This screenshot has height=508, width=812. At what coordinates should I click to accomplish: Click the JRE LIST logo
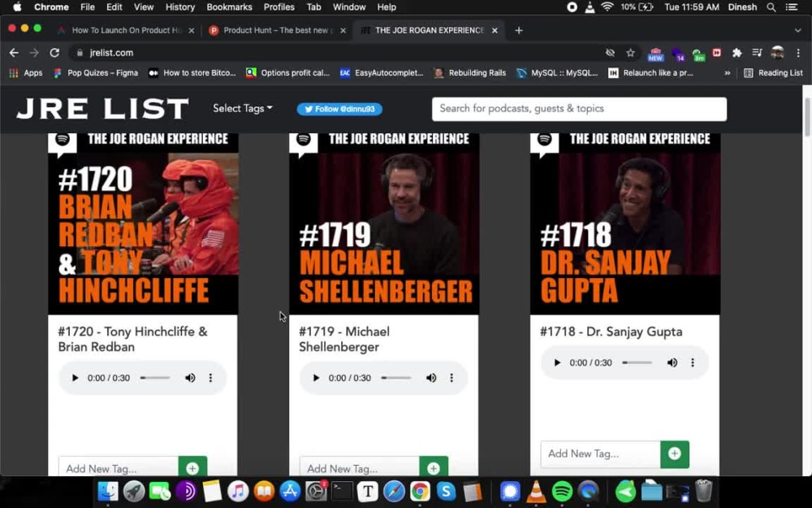click(x=102, y=109)
